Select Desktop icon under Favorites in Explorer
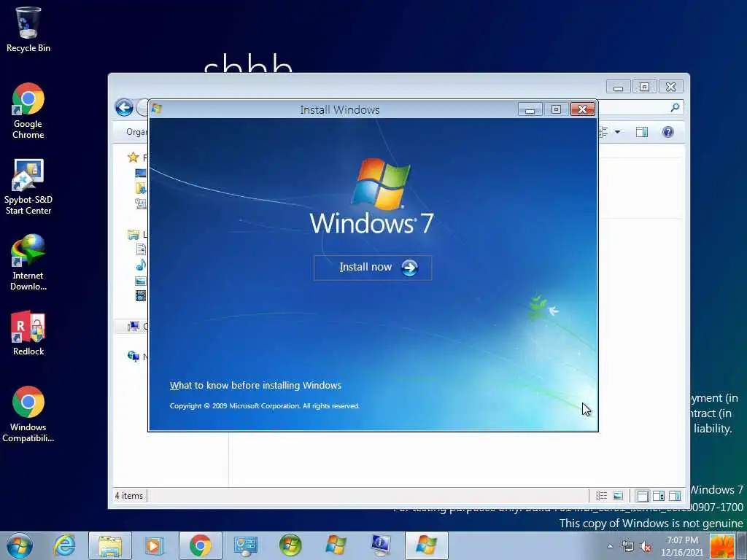This screenshot has height=560, width=747. [x=141, y=173]
